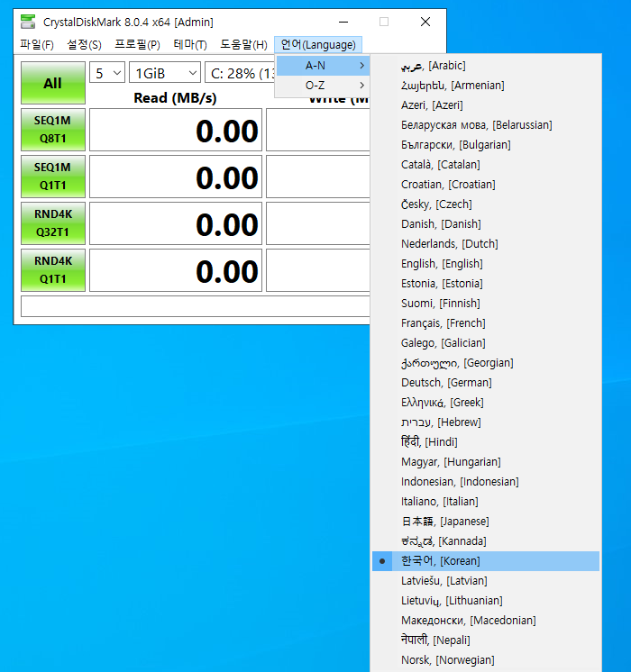Select Danish language
This screenshot has width=631, height=672.
486,223
